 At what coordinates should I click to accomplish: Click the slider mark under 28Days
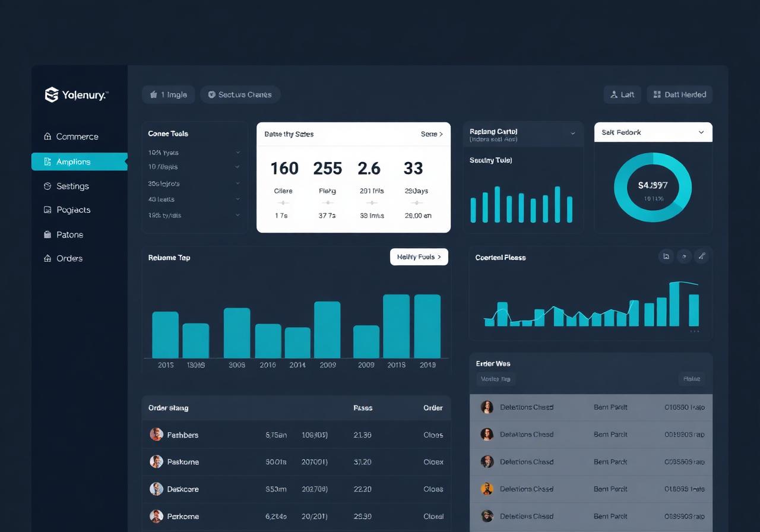pos(417,203)
